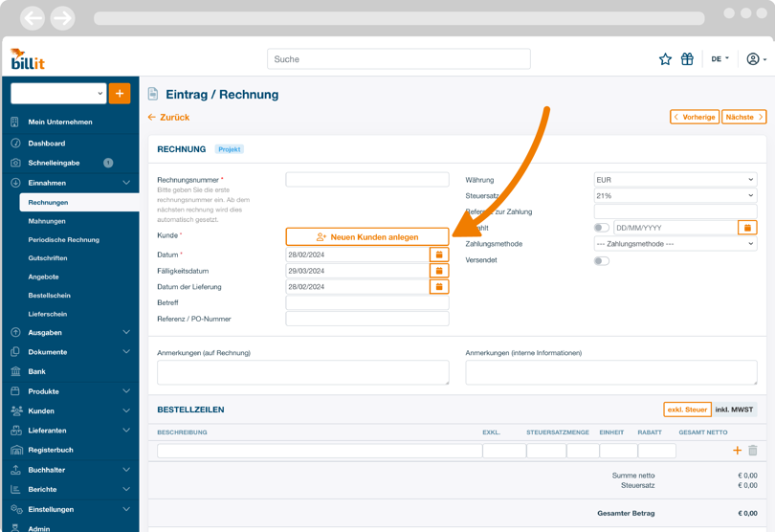
Task: Go to Dashboard in sidebar
Action: [x=47, y=144]
